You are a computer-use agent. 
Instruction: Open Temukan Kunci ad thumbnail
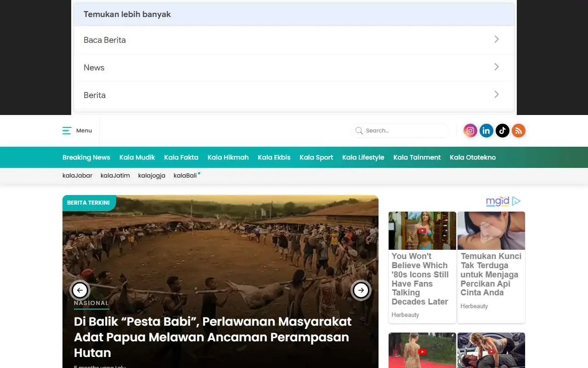point(491,230)
